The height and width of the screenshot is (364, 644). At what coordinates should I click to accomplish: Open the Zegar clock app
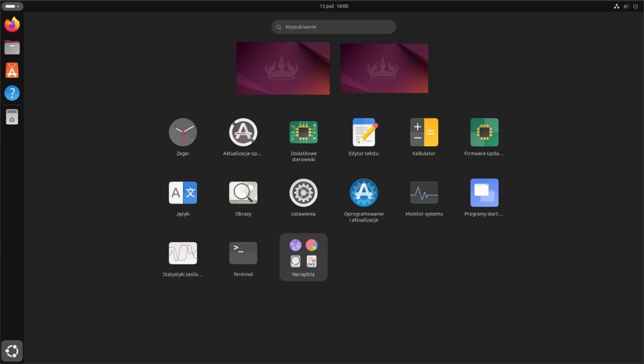(x=182, y=132)
